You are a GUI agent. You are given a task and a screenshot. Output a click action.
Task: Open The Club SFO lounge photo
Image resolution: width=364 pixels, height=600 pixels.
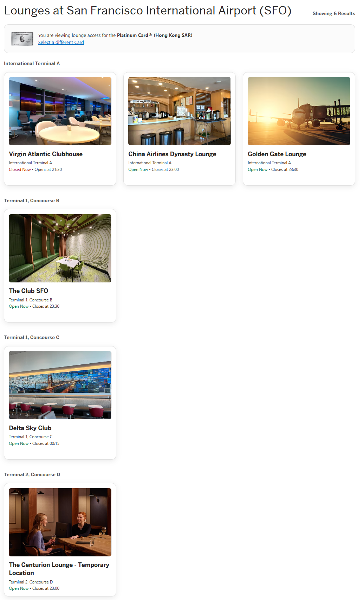(60, 248)
